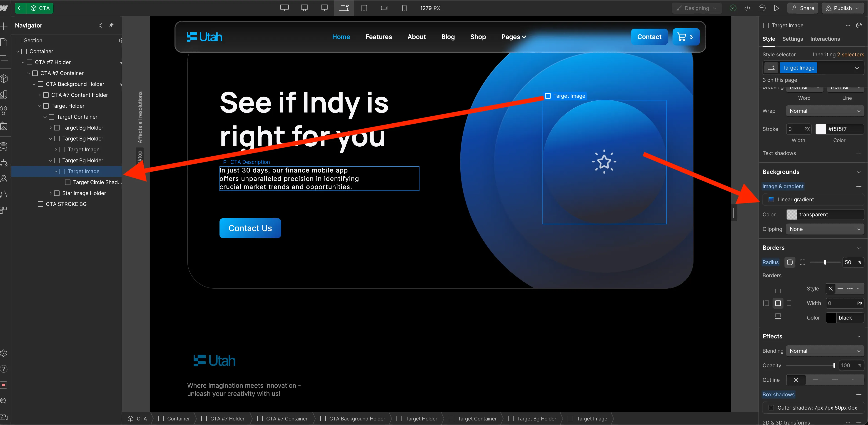Image resolution: width=868 pixels, height=425 pixels.
Task: Switch to the Interactions tab
Action: [x=825, y=39]
